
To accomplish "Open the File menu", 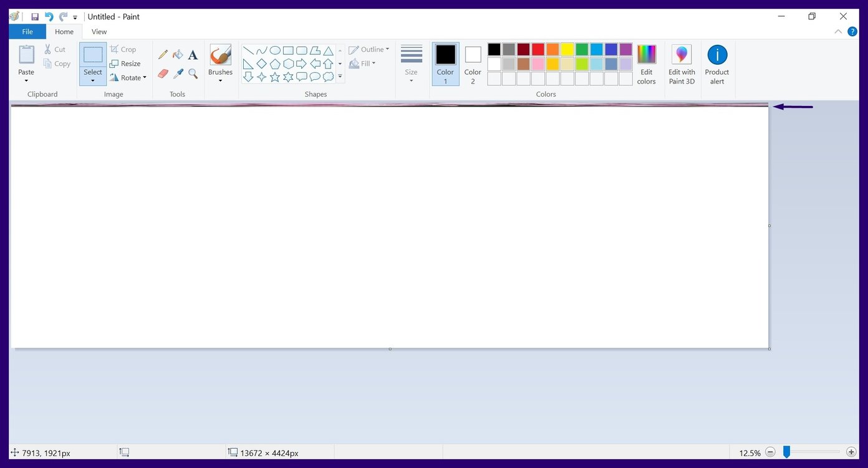I will click(x=27, y=31).
